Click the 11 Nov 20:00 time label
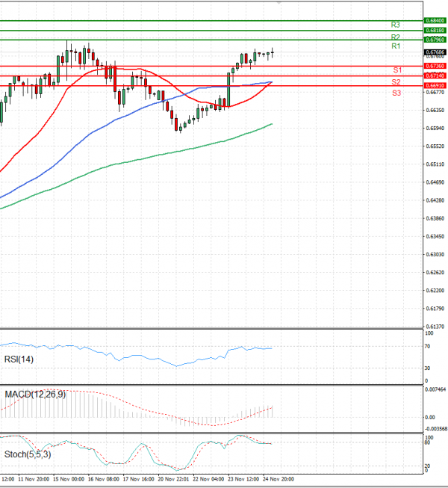448x488 pixels. [34, 479]
